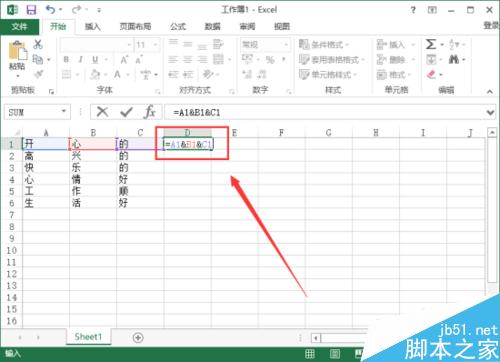Viewport: 500px width, 362px height.
Task: Click the Clear eraser icon
Action: 431,74
